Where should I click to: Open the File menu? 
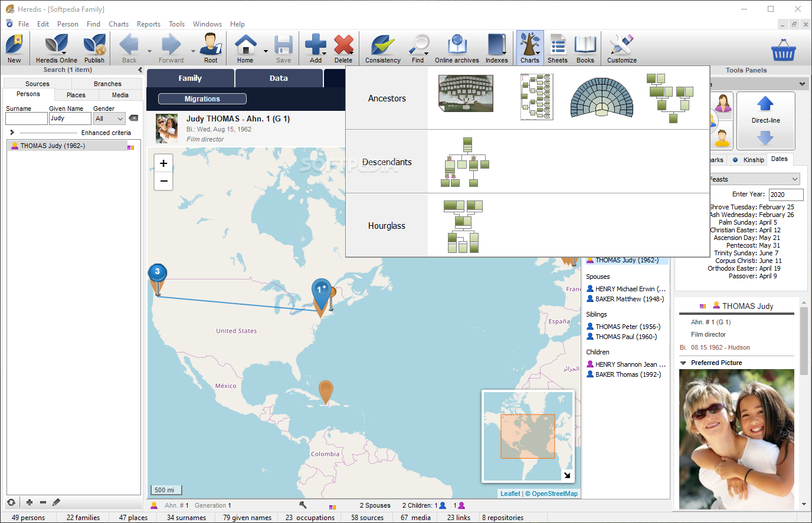[x=24, y=24]
